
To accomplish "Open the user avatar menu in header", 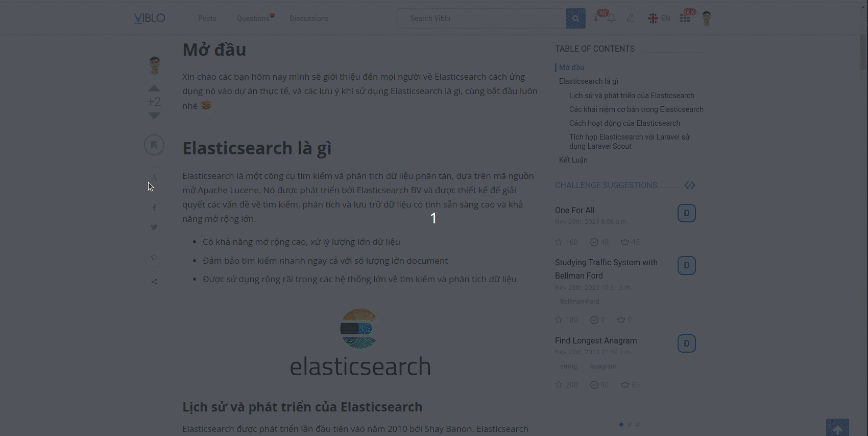I will coord(707,18).
